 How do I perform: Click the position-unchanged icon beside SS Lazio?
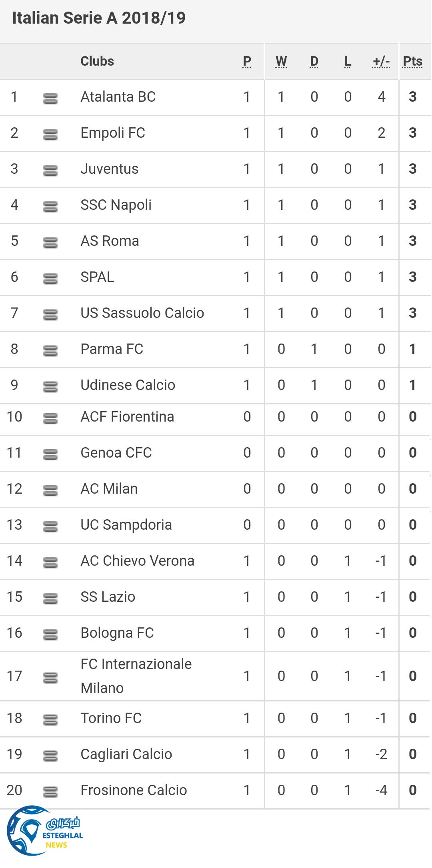pos(50,598)
